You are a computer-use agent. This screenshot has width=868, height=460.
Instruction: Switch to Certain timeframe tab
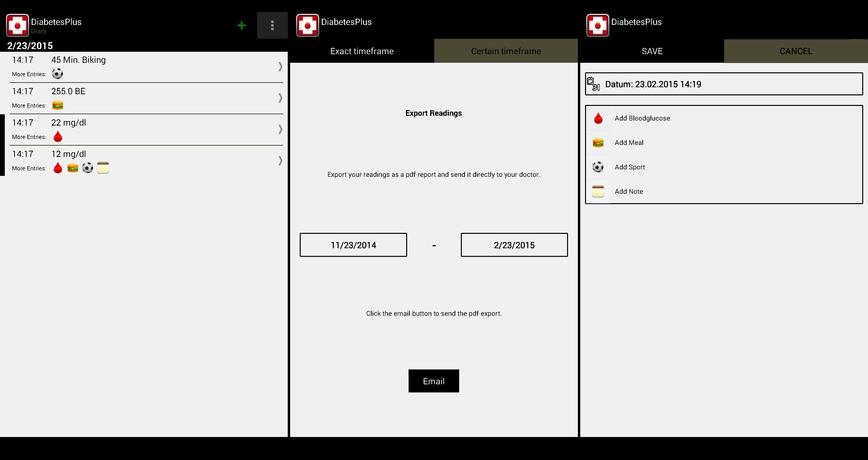[x=506, y=51]
